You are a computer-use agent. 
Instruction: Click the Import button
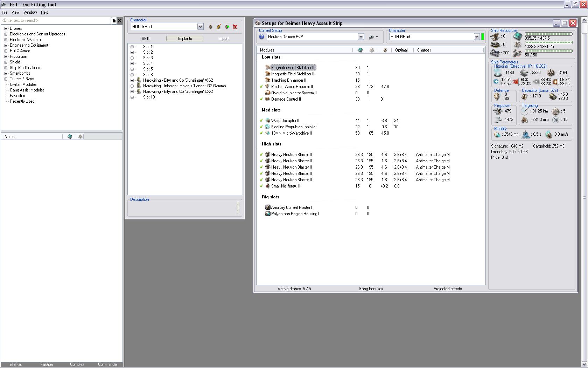tap(223, 39)
